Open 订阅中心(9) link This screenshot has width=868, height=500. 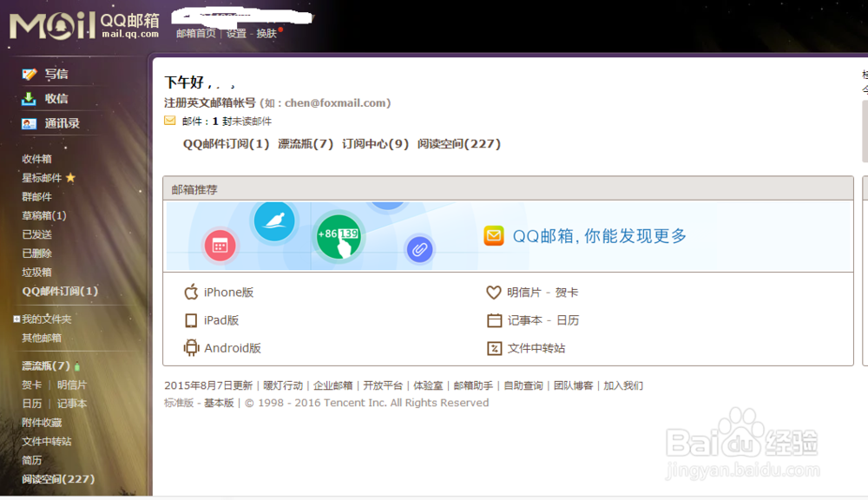pos(375,144)
